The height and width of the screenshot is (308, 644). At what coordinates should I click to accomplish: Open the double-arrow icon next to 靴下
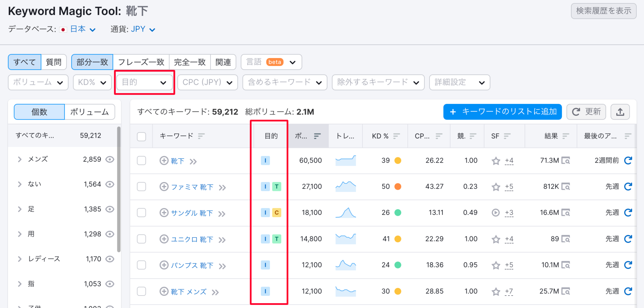point(193,162)
